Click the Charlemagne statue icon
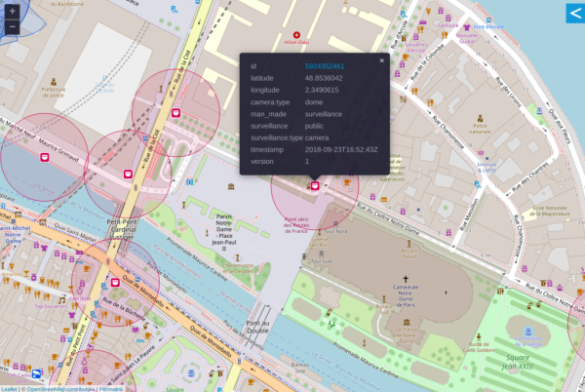Viewport: 585px width, 392px height. (237, 258)
